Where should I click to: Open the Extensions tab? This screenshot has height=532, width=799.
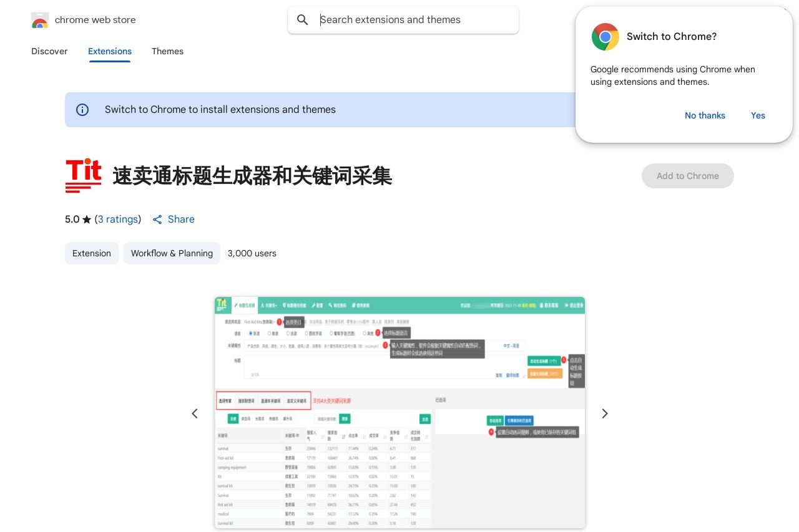pos(110,51)
